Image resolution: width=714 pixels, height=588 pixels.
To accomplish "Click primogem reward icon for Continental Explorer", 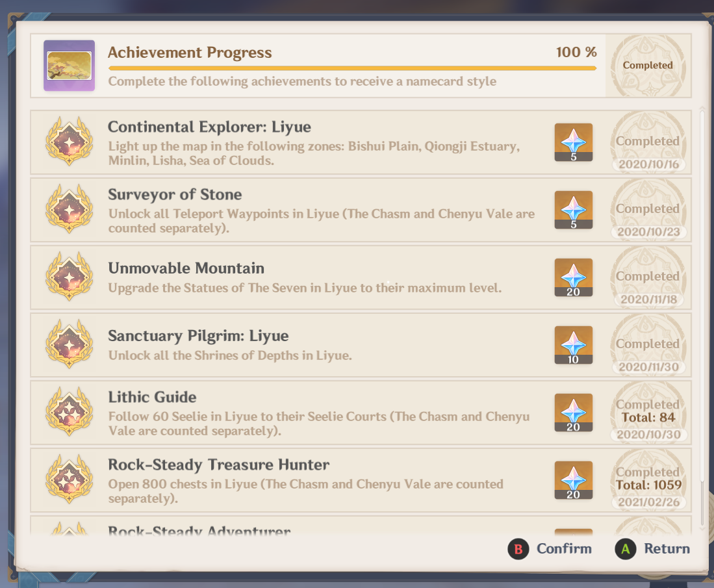I will pyautogui.click(x=573, y=142).
